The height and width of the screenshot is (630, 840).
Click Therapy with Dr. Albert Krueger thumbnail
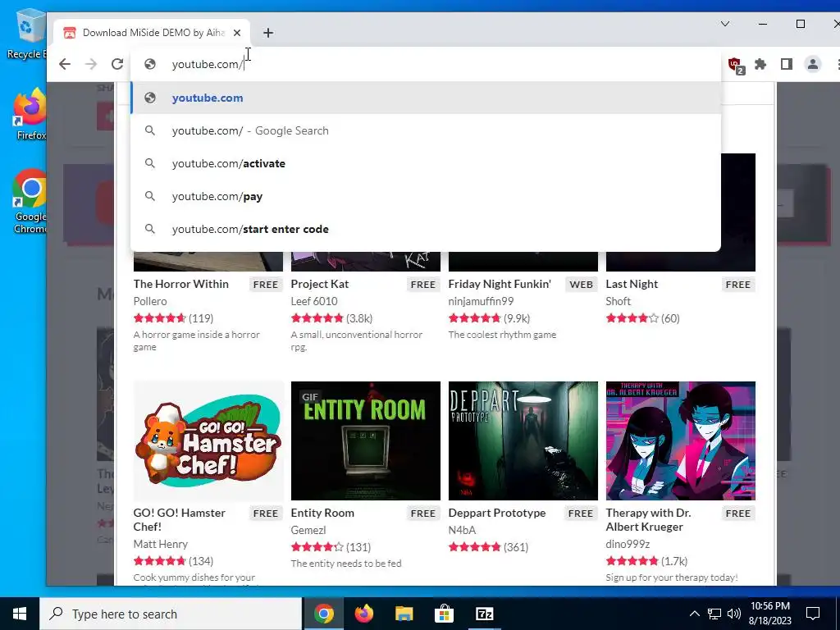tap(680, 441)
